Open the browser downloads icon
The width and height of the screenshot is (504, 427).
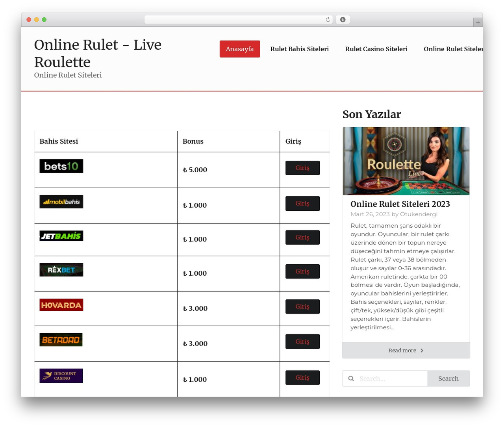coord(343,20)
